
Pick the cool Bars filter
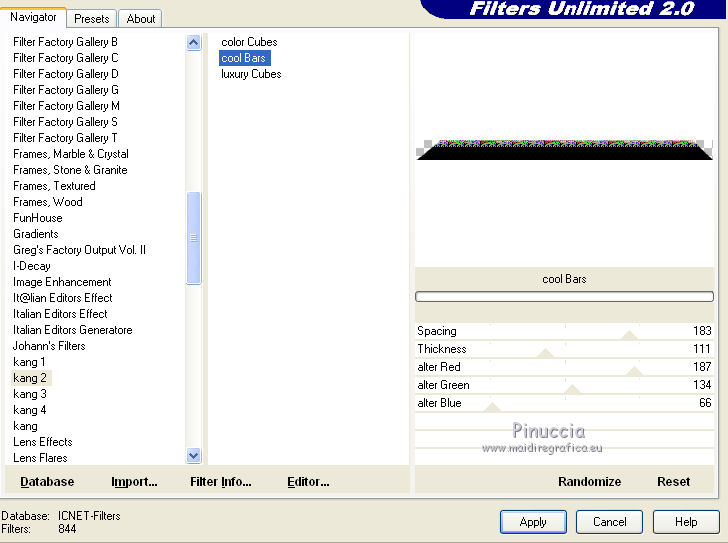pyautogui.click(x=244, y=58)
